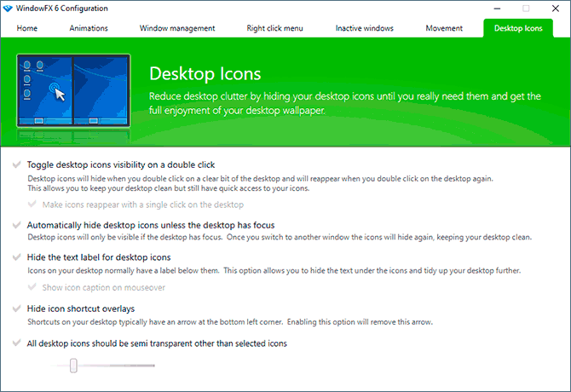Toggle desktop icons visibility on double click checkbox
Viewport: 571px width, 392px height.
point(16,164)
